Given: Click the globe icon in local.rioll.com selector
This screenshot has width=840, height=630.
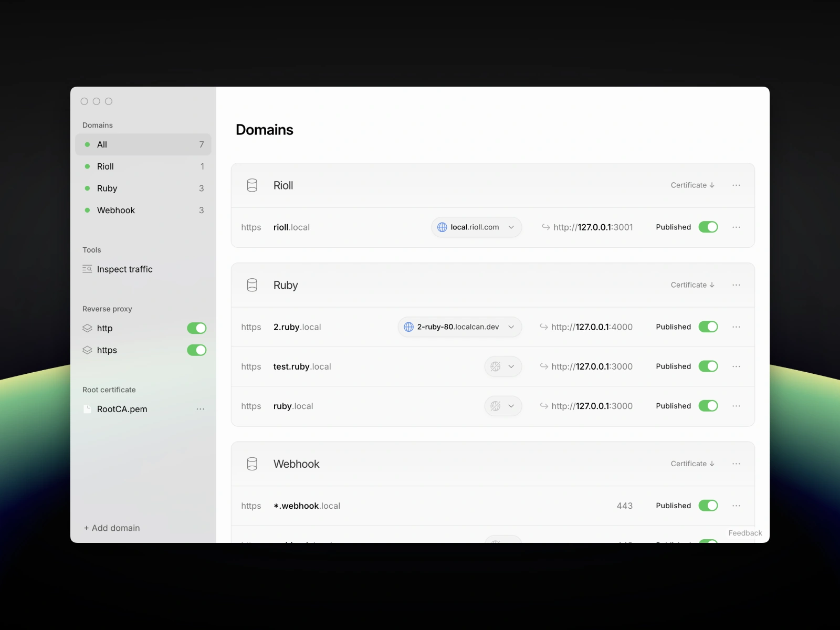Looking at the screenshot, I should (442, 227).
